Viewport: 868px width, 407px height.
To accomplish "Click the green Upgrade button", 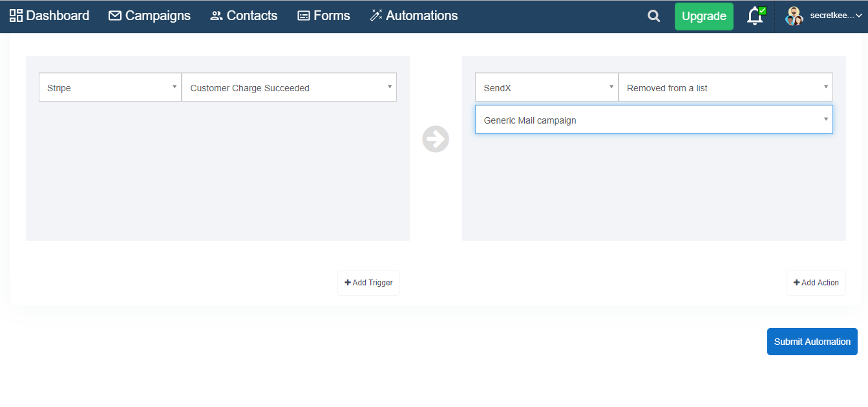I will [704, 16].
